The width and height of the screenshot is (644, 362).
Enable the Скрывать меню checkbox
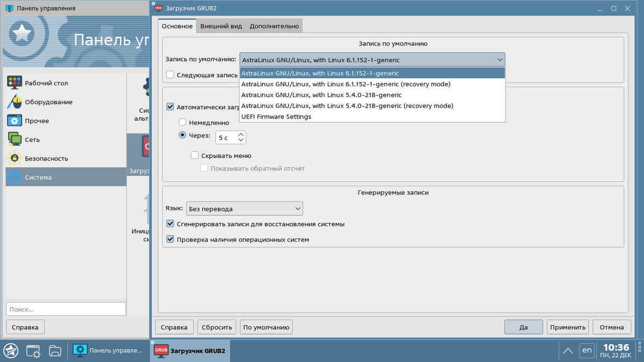[x=195, y=156]
